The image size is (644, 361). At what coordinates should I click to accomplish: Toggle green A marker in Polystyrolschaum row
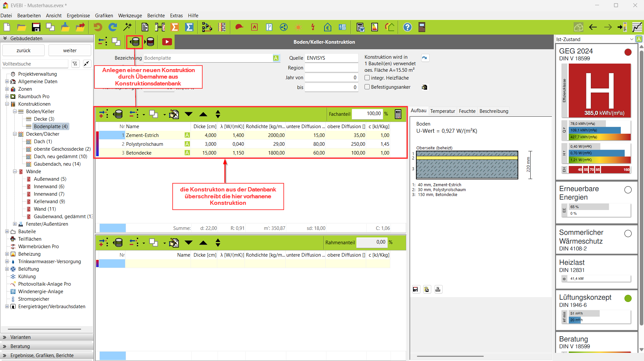click(187, 144)
